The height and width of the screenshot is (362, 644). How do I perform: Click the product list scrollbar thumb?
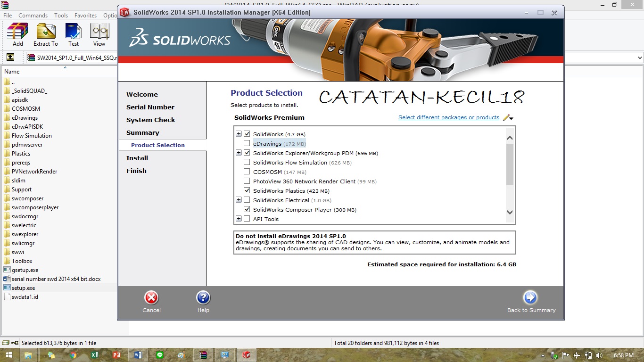[x=510, y=165]
